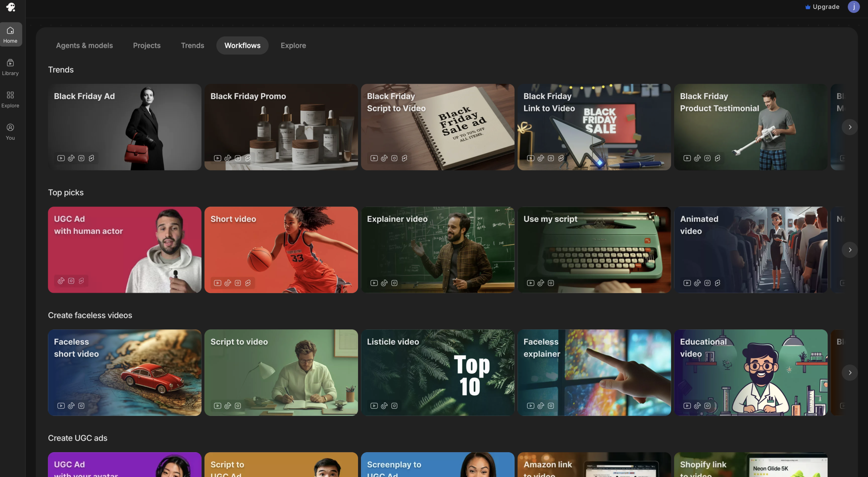The height and width of the screenshot is (477, 868).
Task: Click the YouTube icon on Explainer video card
Action: point(374,283)
